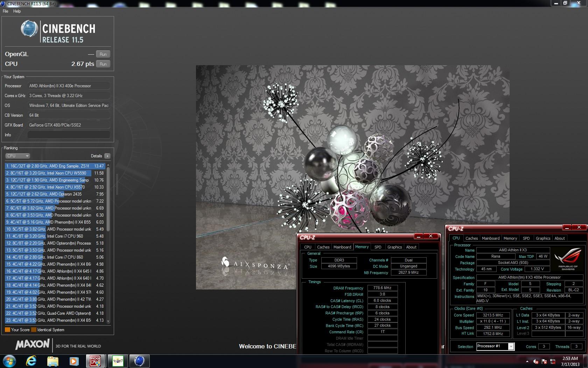Screen dimensions: 588x368
Task: Run the OpenGL benchmark
Action: coord(103,54)
